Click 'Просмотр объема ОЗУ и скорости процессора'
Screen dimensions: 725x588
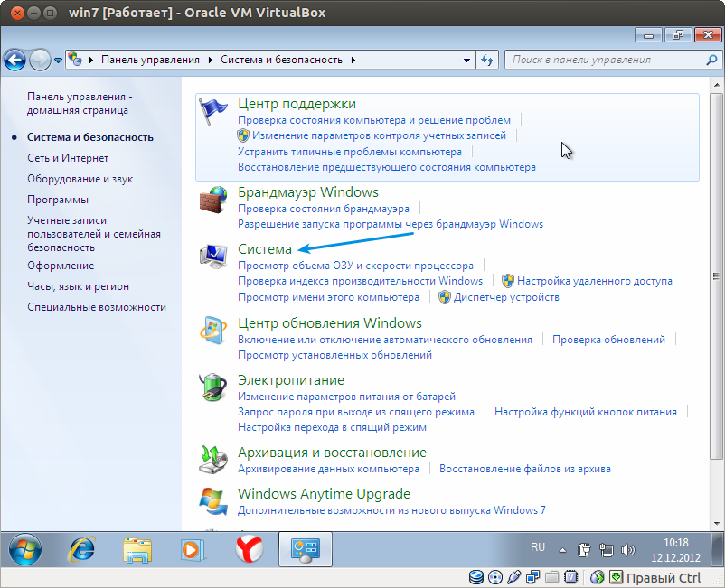click(x=355, y=266)
